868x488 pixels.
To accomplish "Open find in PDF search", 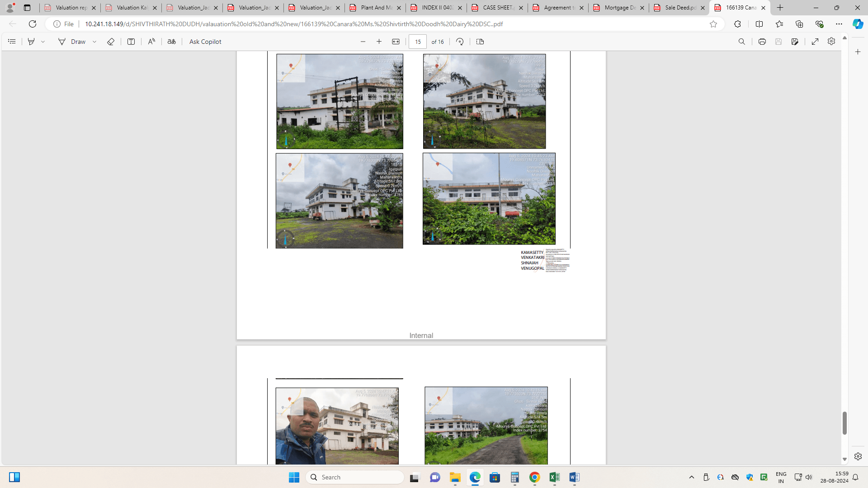I will click(742, 42).
